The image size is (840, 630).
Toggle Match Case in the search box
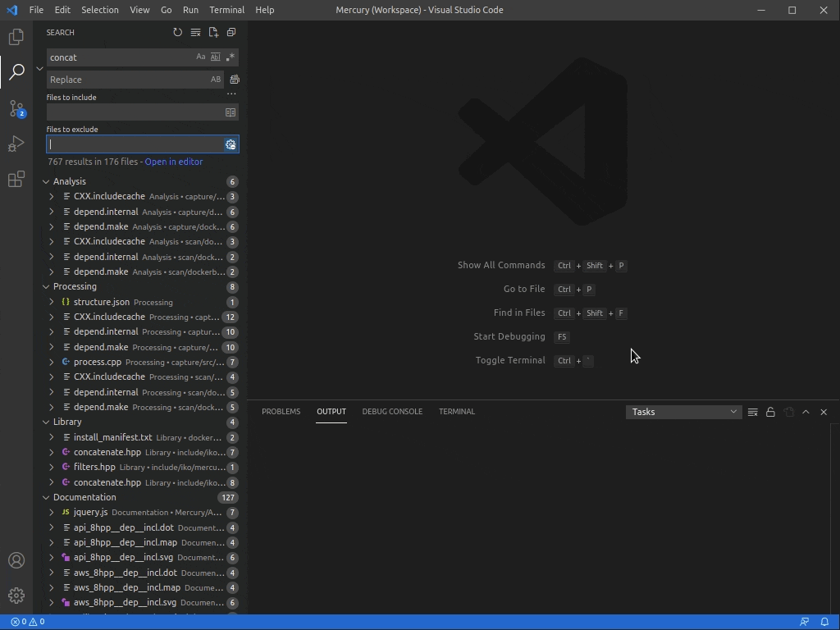(200, 57)
